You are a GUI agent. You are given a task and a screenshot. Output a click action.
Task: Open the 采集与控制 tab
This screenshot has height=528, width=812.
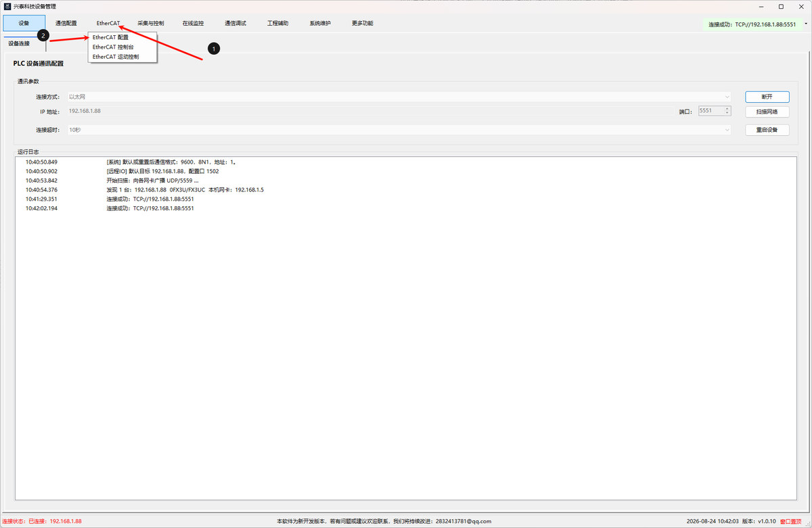click(x=150, y=23)
